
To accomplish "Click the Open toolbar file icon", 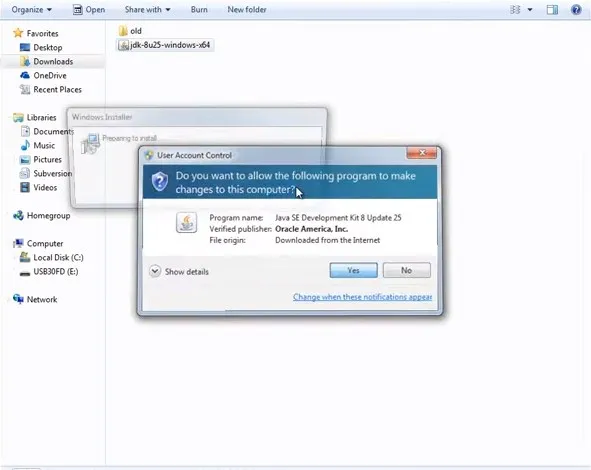I will coord(77,10).
